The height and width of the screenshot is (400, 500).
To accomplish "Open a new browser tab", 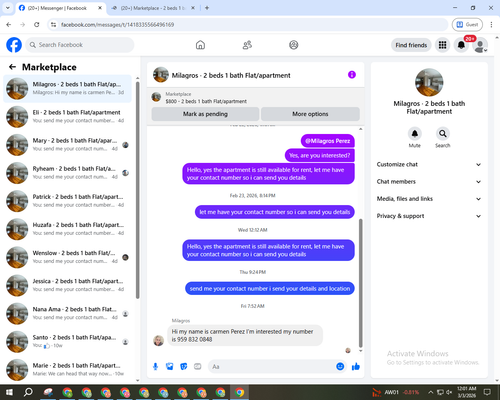I will (207, 8).
